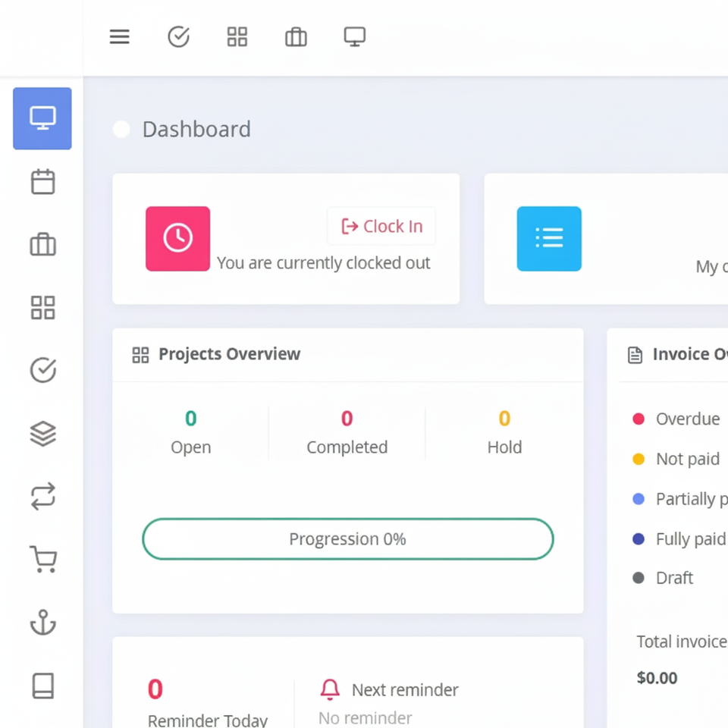Click the Reminder Today zero count
The image size is (728, 728).
pos(155,689)
